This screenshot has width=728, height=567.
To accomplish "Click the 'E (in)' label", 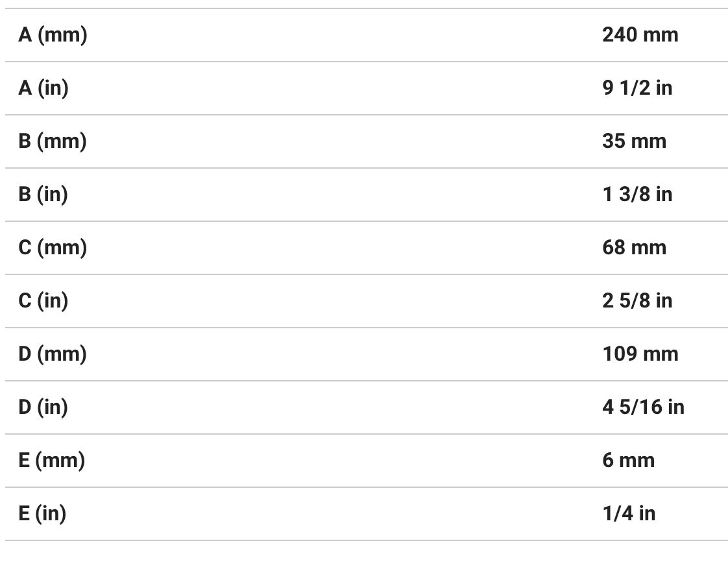I will click(x=43, y=514).
